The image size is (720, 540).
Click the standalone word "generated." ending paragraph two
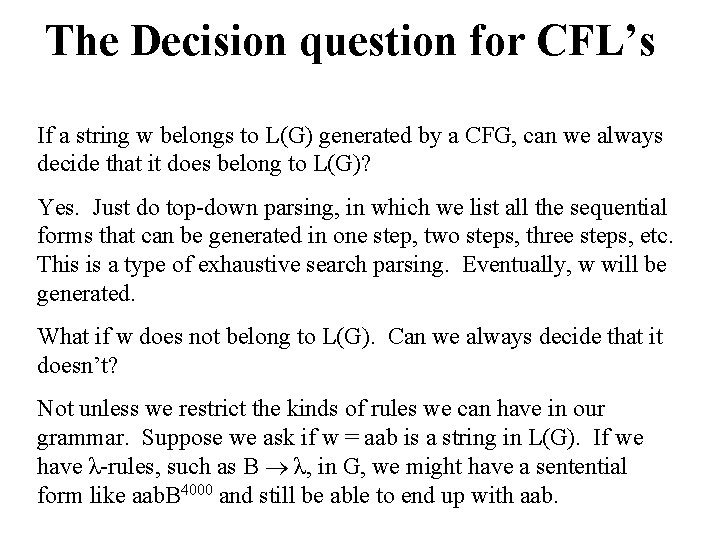coord(86,295)
